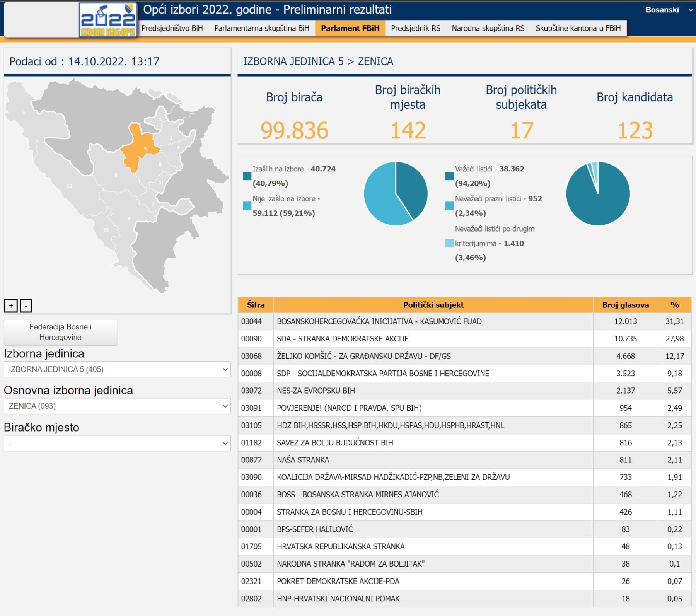Zoom out the map with minus button

coord(26,306)
